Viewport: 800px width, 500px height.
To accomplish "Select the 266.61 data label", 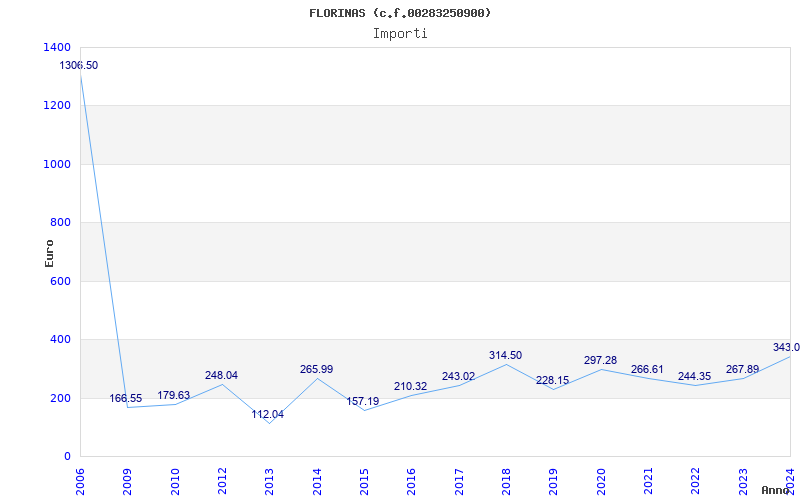I will point(647,369).
